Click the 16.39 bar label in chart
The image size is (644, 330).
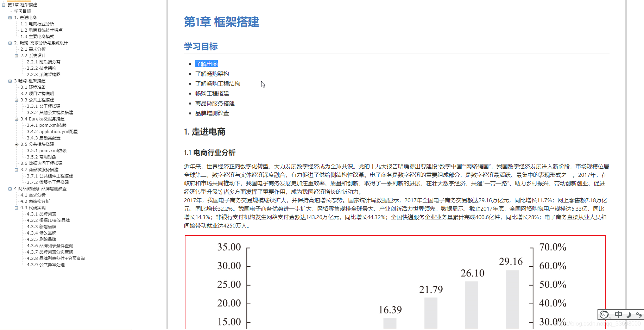coord(390,310)
